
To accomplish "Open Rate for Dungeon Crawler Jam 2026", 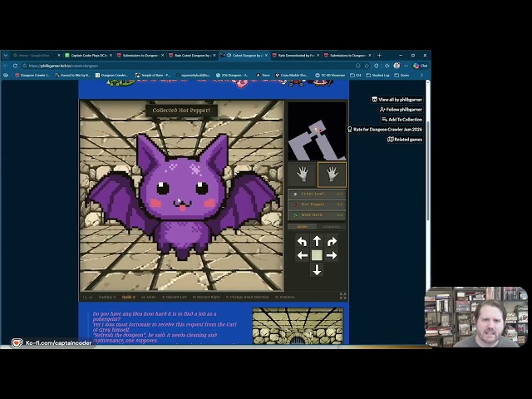I will [385, 130].
